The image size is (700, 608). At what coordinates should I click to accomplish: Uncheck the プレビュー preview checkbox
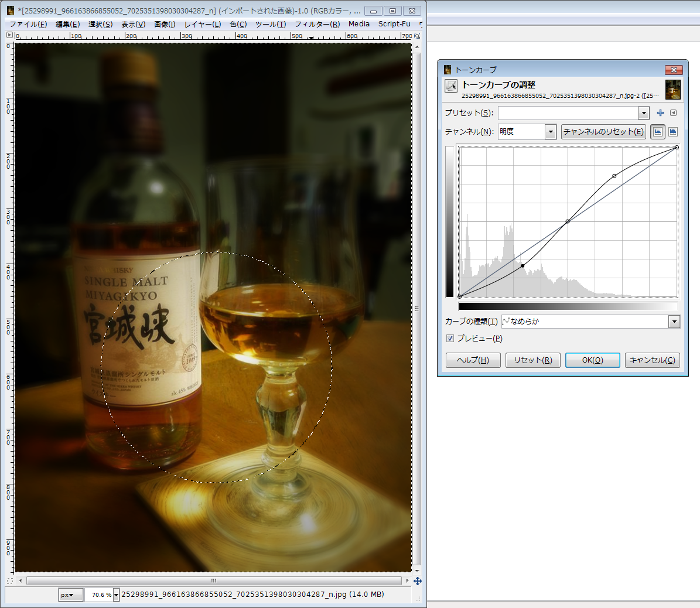coord(450,339)
